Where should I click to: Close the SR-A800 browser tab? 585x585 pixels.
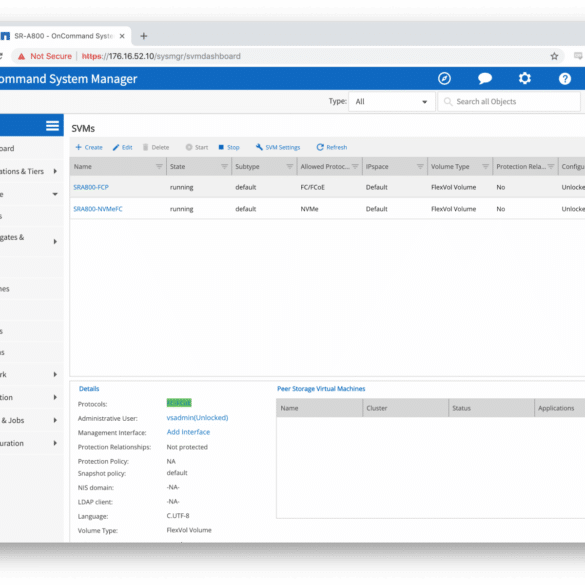[122, 36]
